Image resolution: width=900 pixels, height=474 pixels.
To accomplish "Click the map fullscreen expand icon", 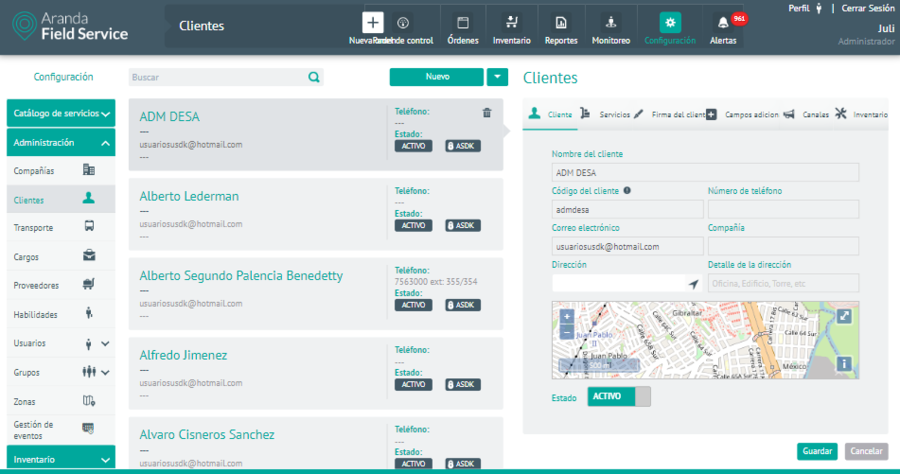I will point(843,316).
